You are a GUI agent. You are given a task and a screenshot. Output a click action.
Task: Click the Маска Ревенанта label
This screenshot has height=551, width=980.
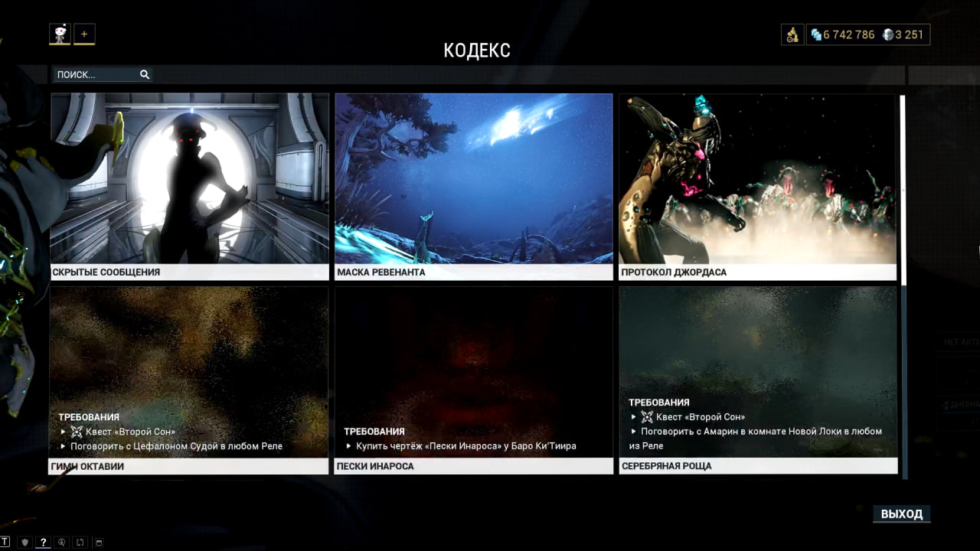[x=381, y=272]
